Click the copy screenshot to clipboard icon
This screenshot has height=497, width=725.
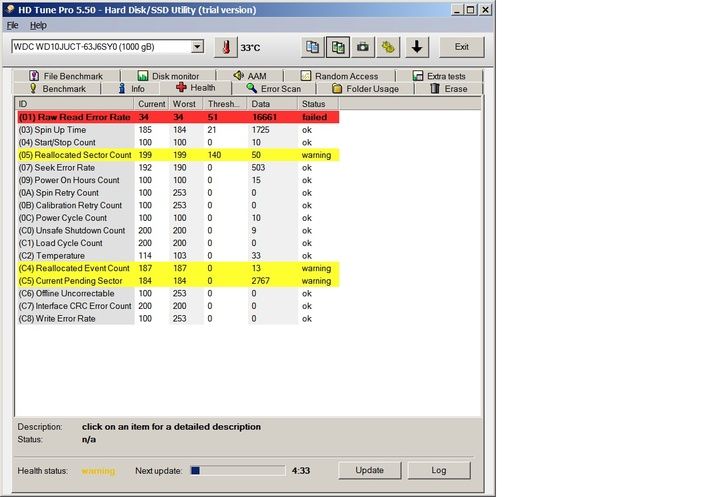(338, 47)
